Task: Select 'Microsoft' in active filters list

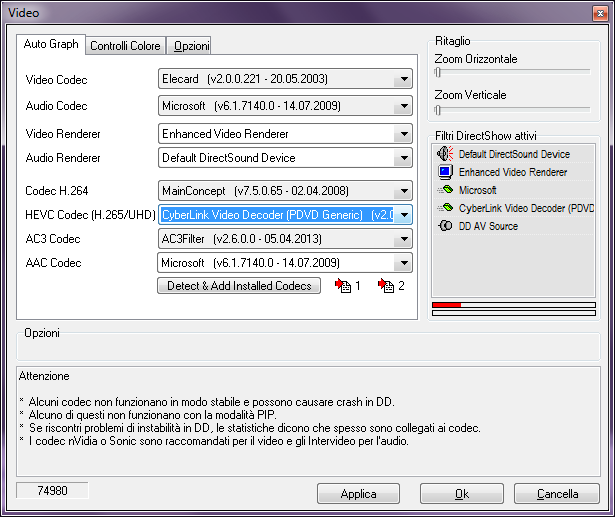Action: coord(514,190)
